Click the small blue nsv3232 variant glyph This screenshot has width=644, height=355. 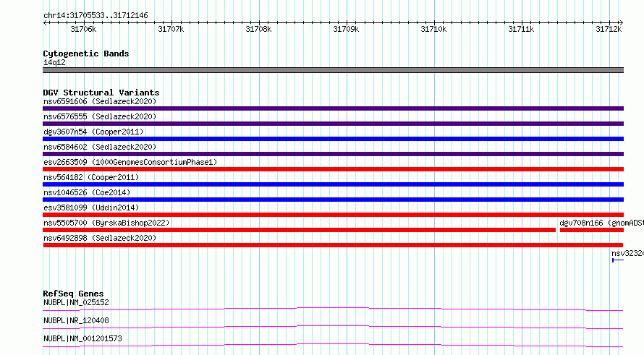click(618, 260)
